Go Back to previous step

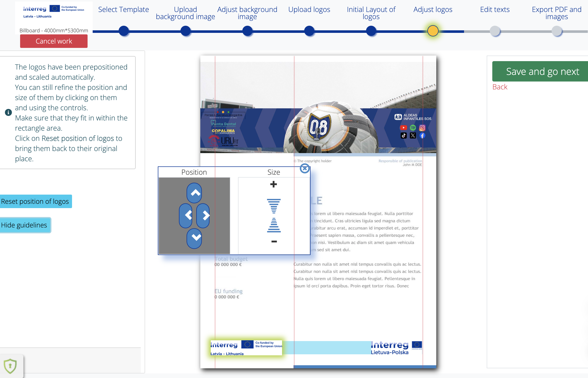(500, 87)
